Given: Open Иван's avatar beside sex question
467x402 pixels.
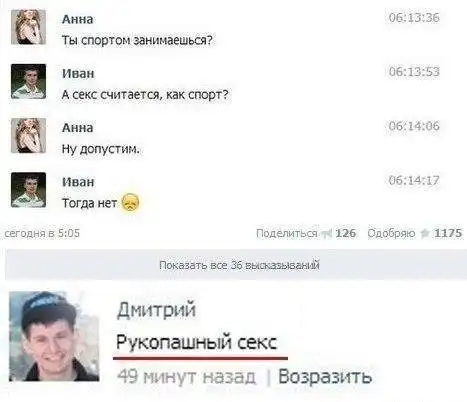Looking at the screenshot, I should click(28, 81).
